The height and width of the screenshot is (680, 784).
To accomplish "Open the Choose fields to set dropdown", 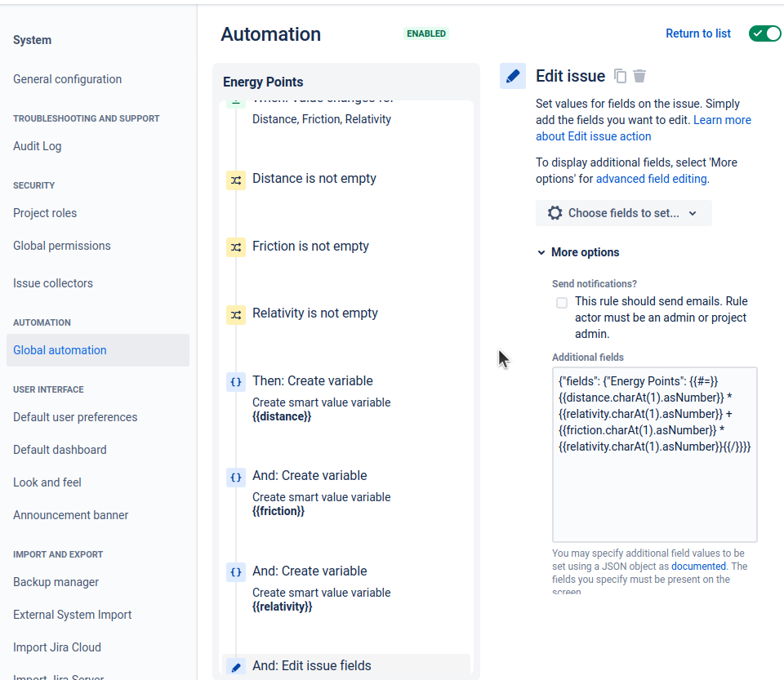I will 623,213.
